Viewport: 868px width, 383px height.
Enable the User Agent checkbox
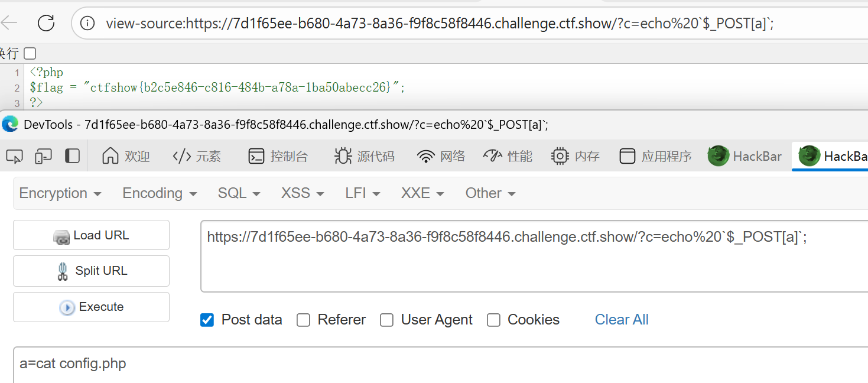point(386,320)
